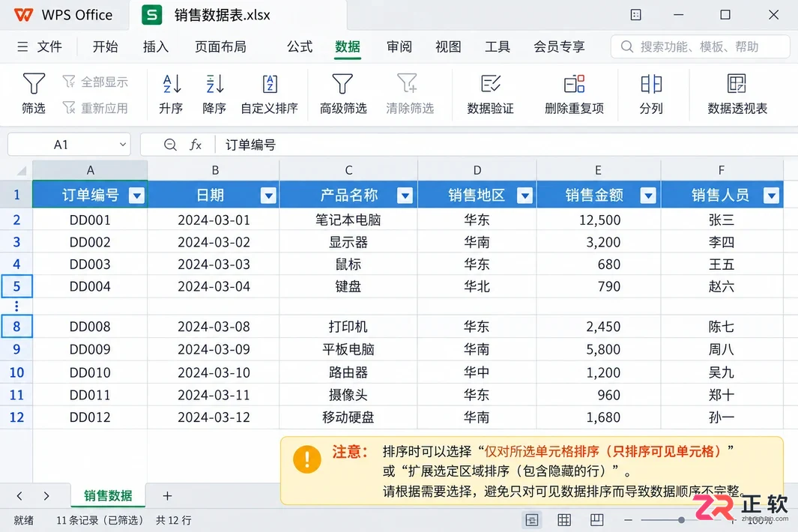The image size is (798, 532).
Task: Click status bar text 11条记录(已筛选)
Action: coord(100,520)
